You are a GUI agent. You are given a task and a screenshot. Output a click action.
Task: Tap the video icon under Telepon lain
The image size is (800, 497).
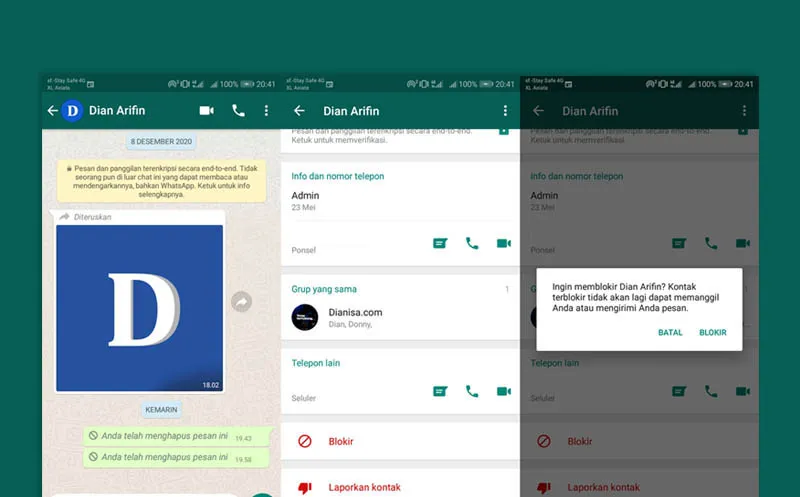pos(503,391)
